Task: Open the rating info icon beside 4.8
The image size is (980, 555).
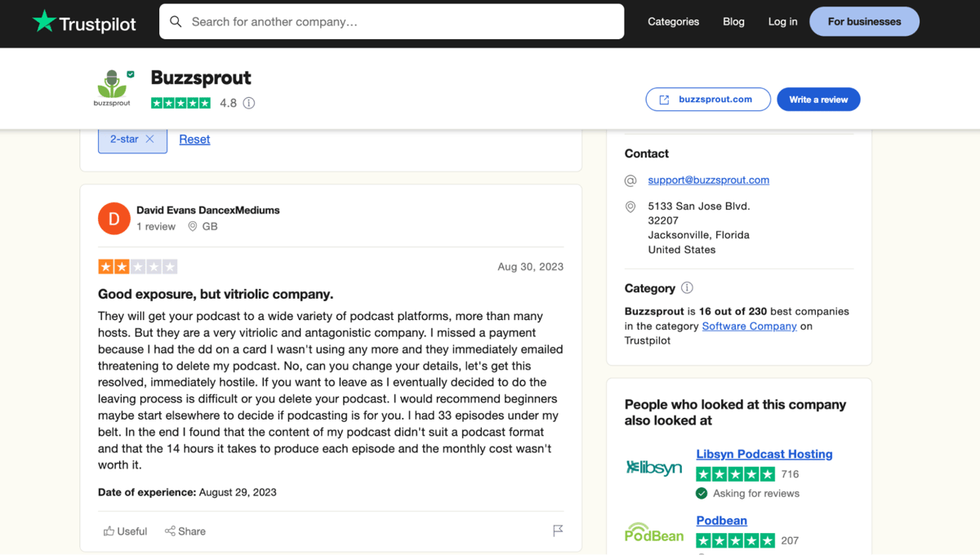Action: 249,103
